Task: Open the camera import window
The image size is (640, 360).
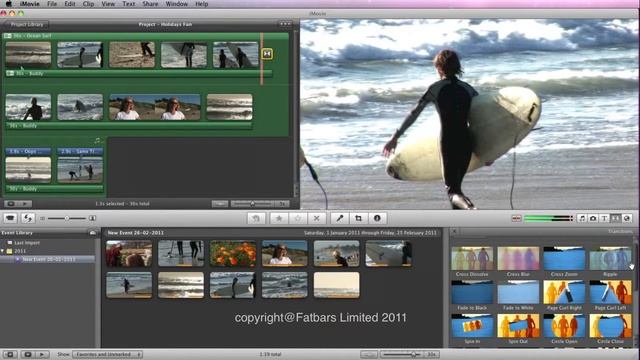Action: pyautogui.click(x=10, y=218)
